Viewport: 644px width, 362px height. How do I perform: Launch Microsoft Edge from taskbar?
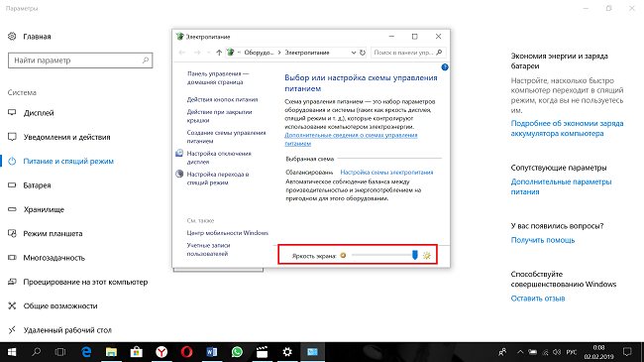pos(86,352)
